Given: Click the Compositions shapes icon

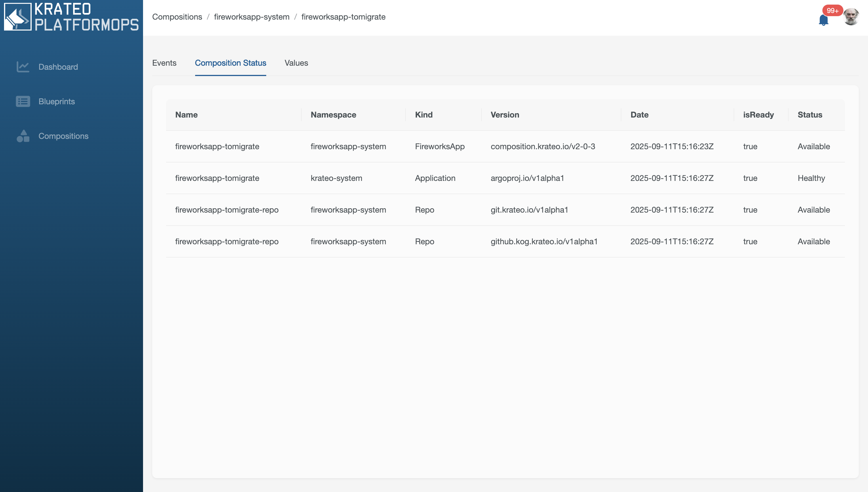Looking at the screenshot, I should (x=23, y=136).
